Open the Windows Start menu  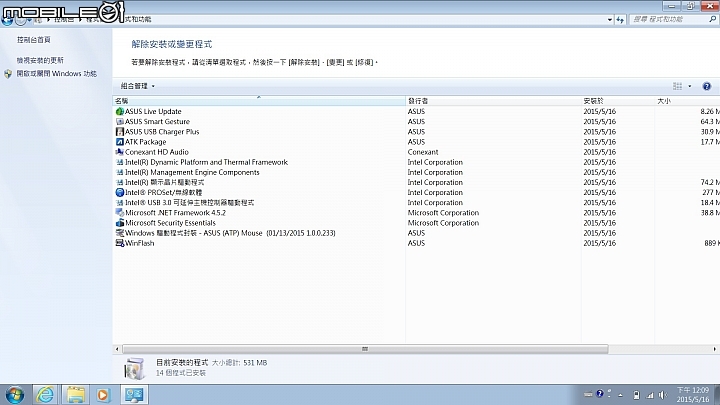point(15,395)
